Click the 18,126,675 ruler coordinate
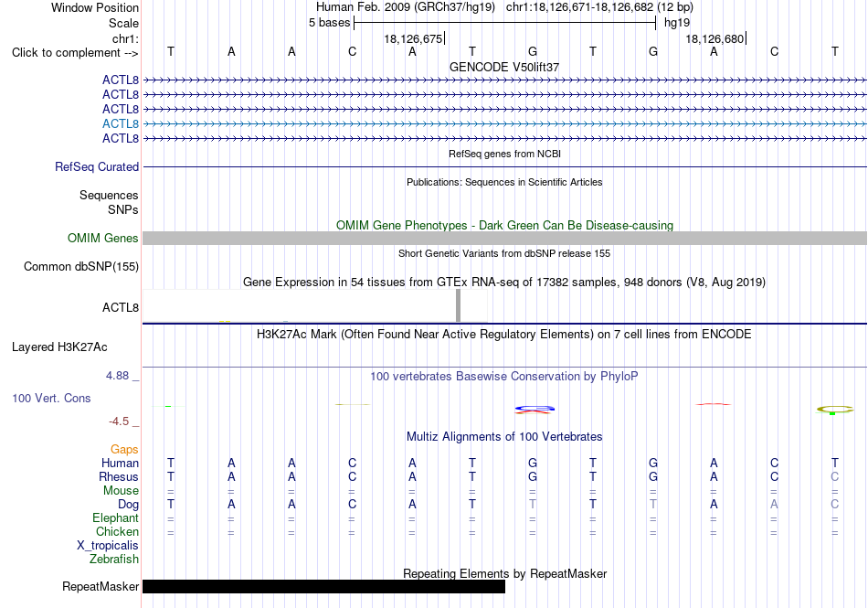This screenshot has height=608, width=868. pos(413,38)
